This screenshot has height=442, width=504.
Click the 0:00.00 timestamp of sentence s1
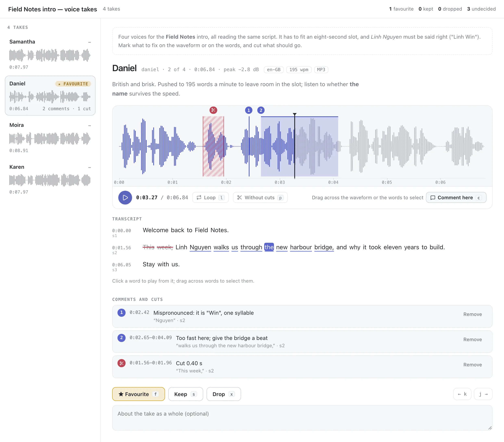[122, 231]
